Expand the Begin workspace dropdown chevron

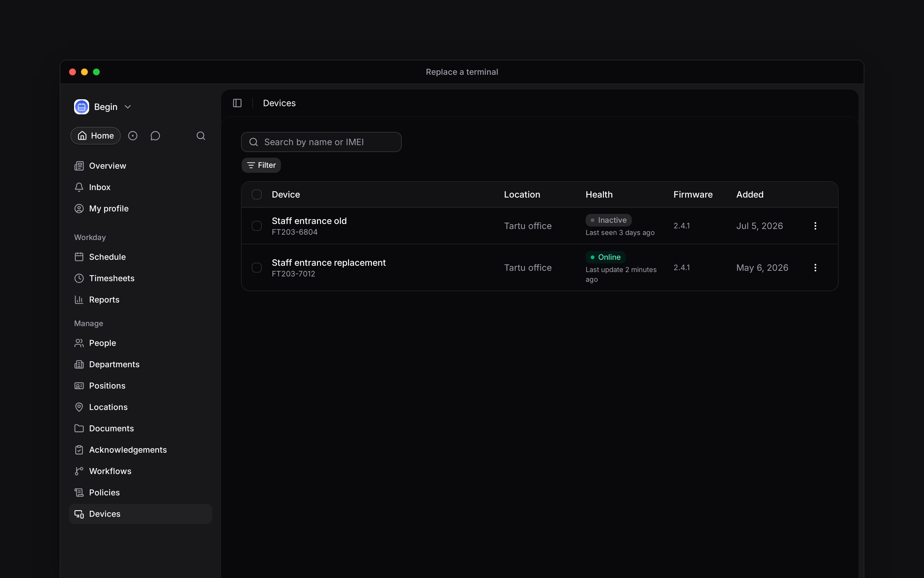(128, 107)
